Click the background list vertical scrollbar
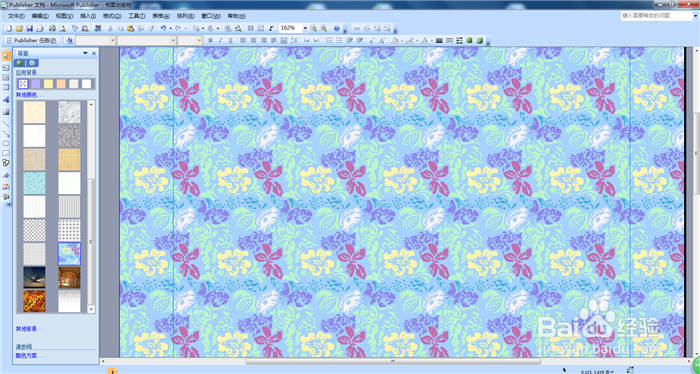This screenshot has width=700, height=374. [x=91, y=207]
